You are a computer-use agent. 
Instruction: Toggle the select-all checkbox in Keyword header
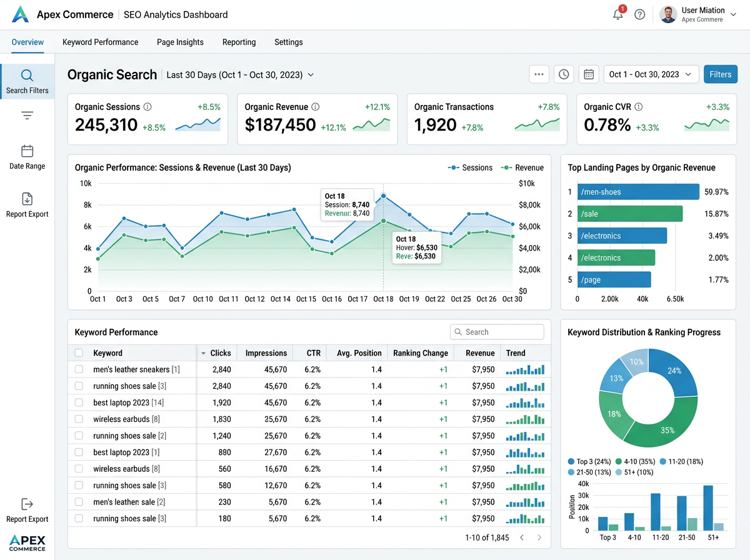coord(79,353)
